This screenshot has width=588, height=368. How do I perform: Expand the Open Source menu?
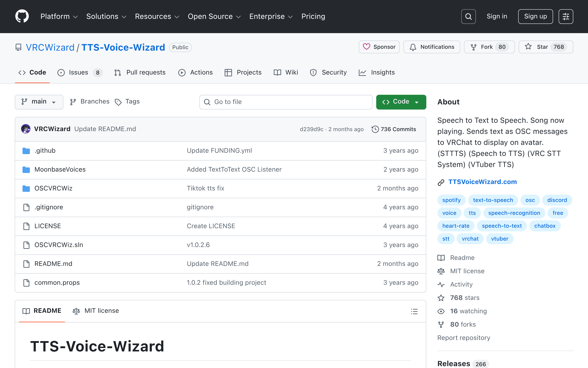click(214, 16)
